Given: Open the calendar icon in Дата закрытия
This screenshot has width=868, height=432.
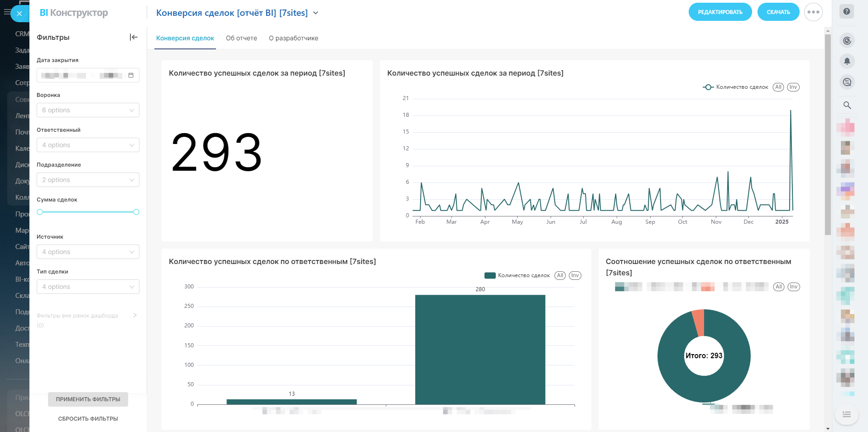Looking at the screenshot, I should tap(131, 75).
